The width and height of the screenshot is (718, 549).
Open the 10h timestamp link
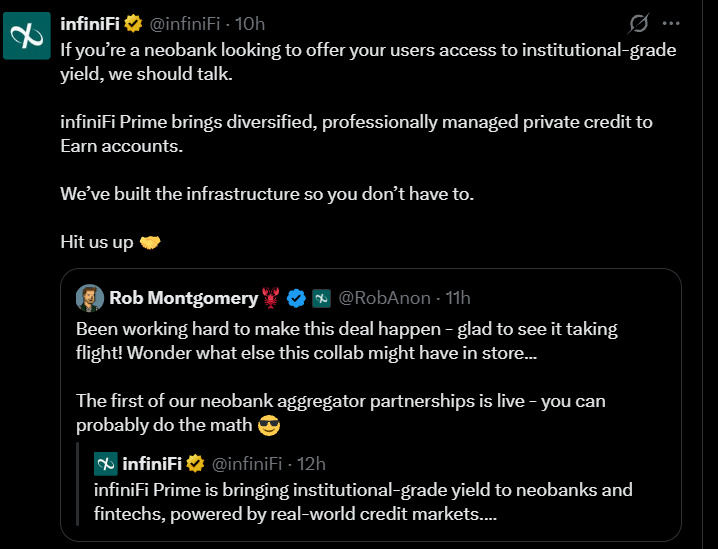pos(250,24)
